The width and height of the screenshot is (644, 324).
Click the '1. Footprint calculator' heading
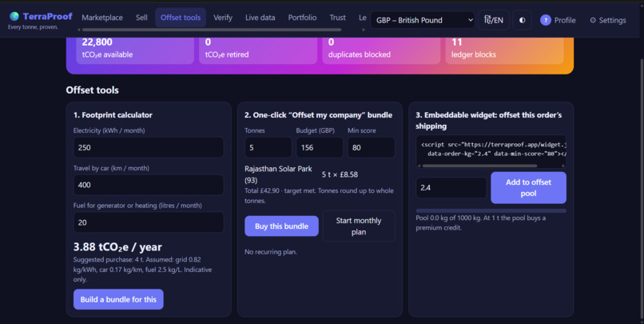click(x=113, y=115)
